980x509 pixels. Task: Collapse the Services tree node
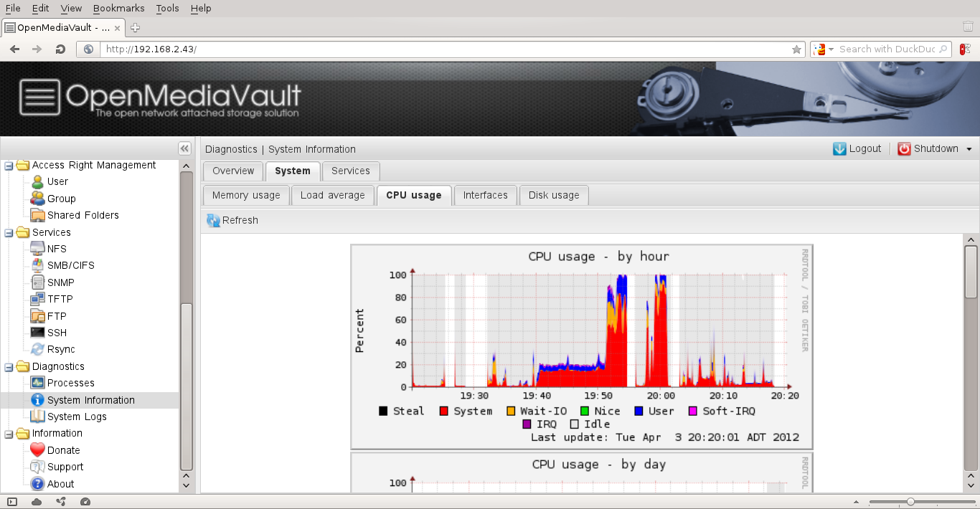(9, 232)
